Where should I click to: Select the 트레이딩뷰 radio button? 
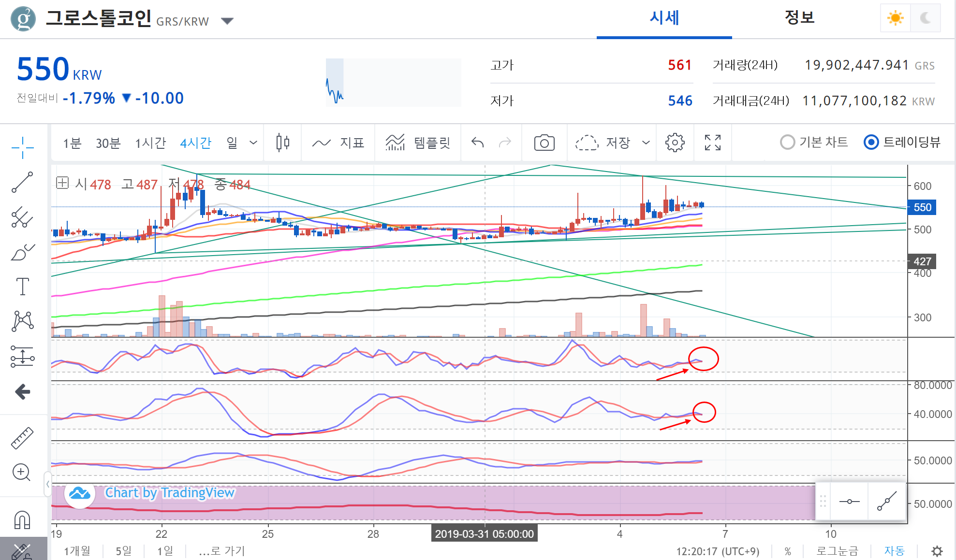click(x=871, y=143)
